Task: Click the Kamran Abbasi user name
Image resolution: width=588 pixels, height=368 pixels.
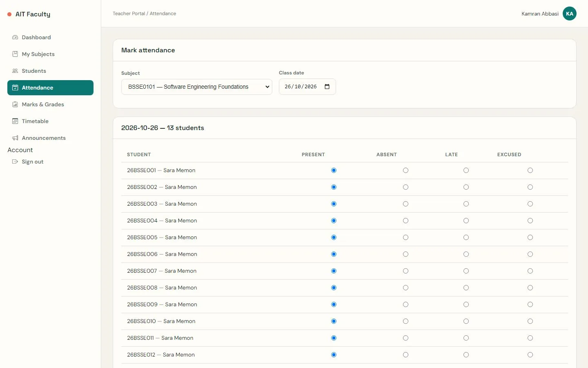Action: 540,13
